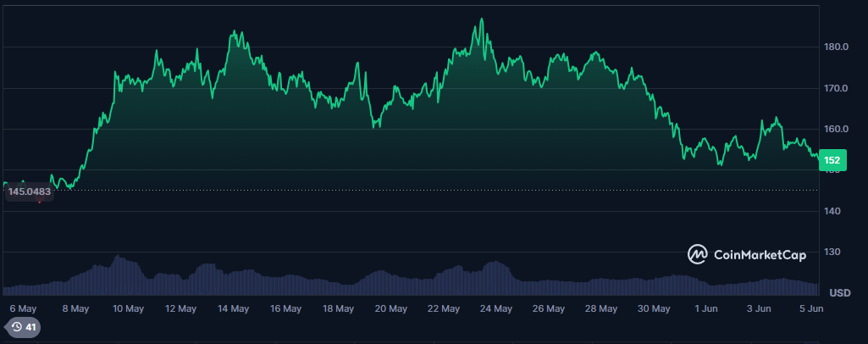
Task: Click the 130 price axis label
Action: tap(832, 252)
